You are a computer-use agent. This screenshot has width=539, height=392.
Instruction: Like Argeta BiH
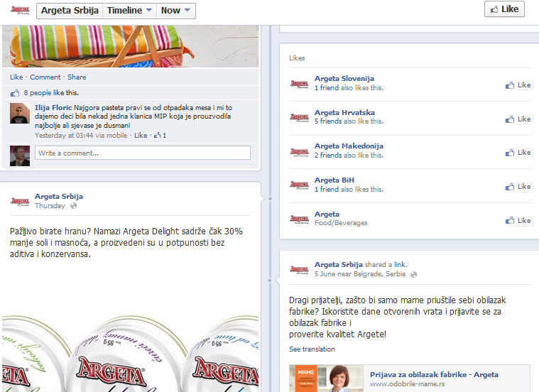point(518,186)
